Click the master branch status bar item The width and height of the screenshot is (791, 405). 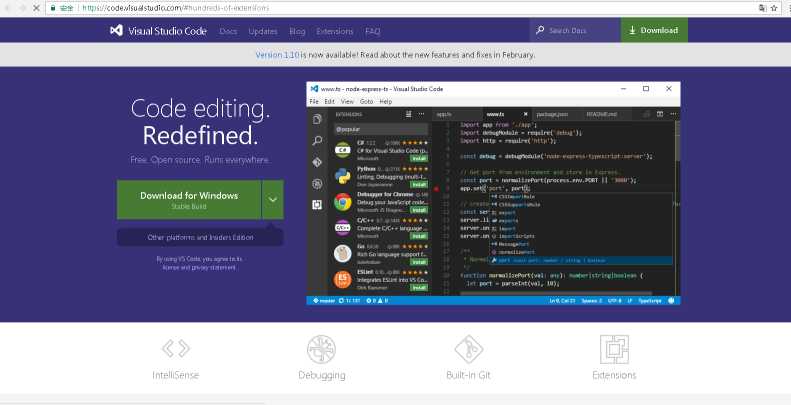click(323, 301)
